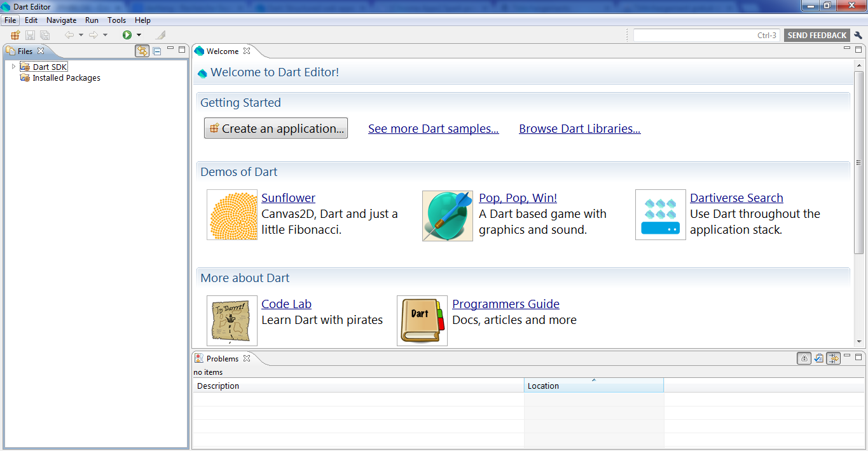This screenshot has width=868, height=451.
Task: Open See more Dart samples link
Action: coord(434,129)
